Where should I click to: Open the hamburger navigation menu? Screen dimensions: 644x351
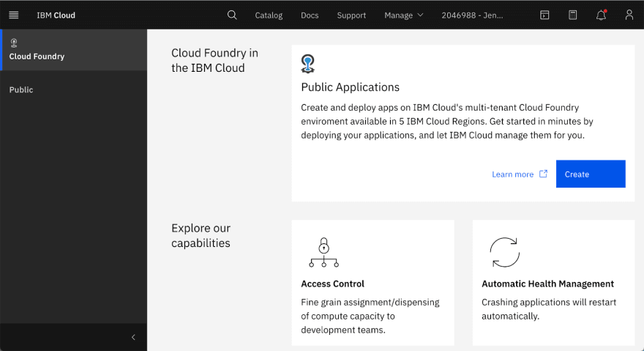pyautogui.click(x=14, y=15)
